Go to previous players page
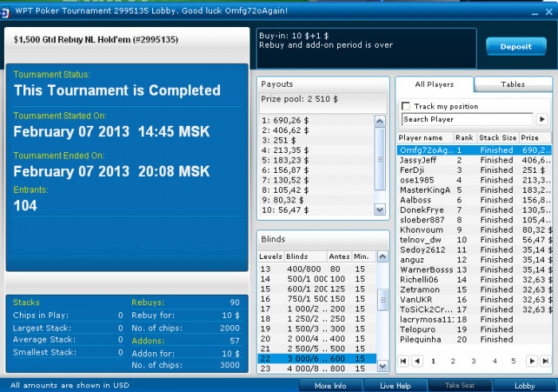This screenshot has height=392, width=558. coord(417,361)
